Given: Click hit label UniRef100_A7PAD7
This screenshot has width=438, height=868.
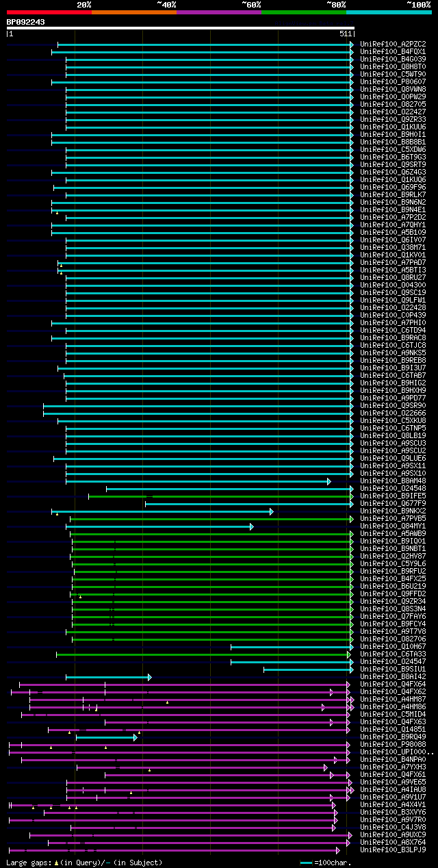Looking at the screenshot, I should [393, 262].
